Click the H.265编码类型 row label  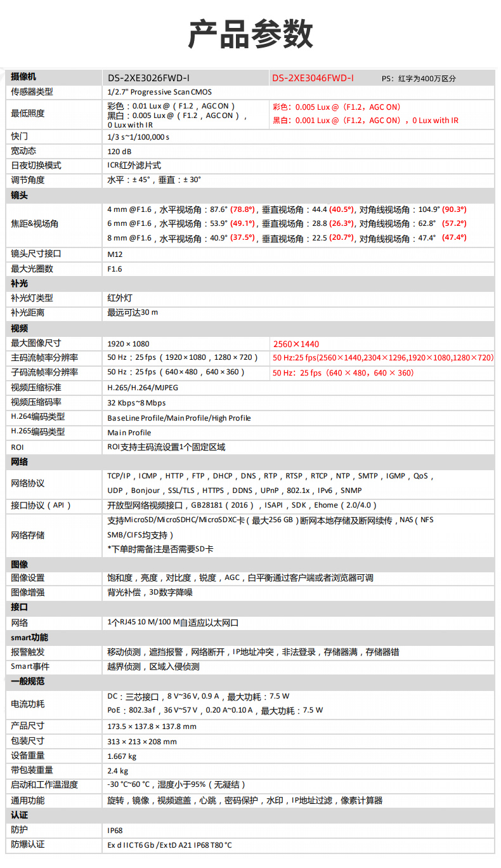[38, 432]
